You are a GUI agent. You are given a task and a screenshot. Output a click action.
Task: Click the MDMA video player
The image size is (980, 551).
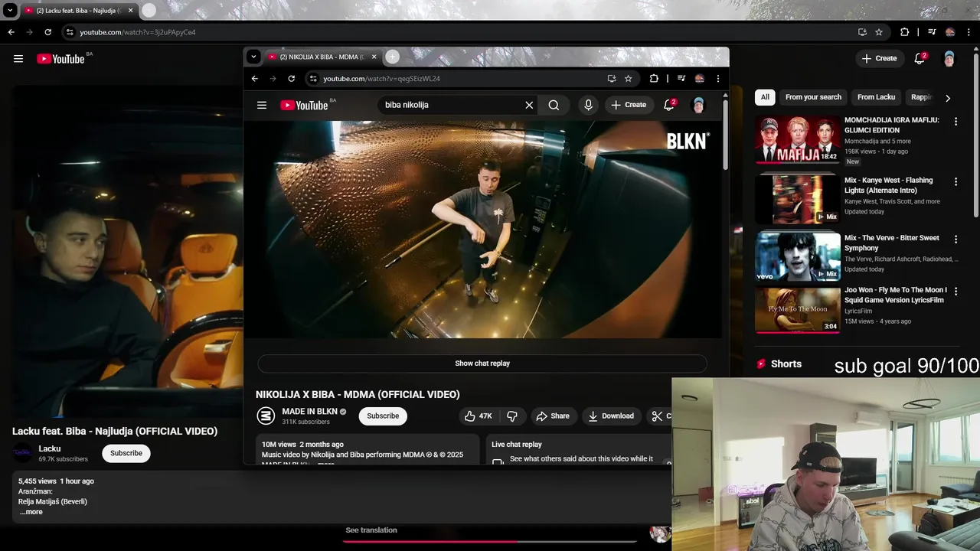[482, 229]
